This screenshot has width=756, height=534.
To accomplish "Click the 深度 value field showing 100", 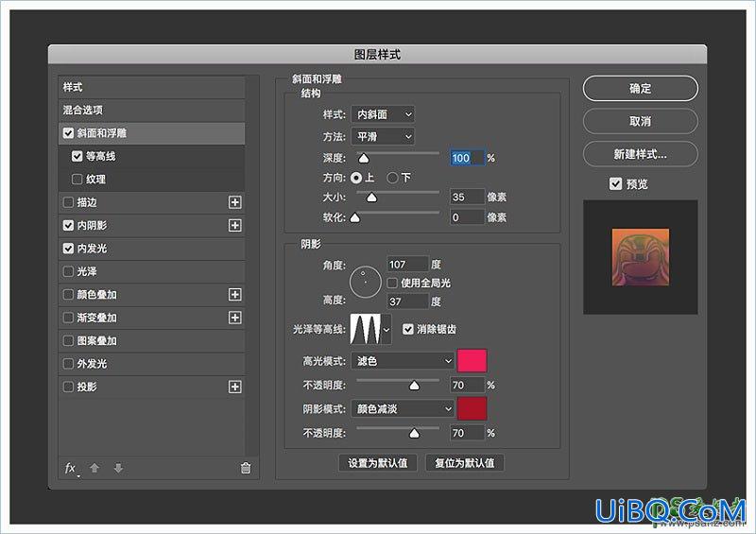I will tap(467, 158).
